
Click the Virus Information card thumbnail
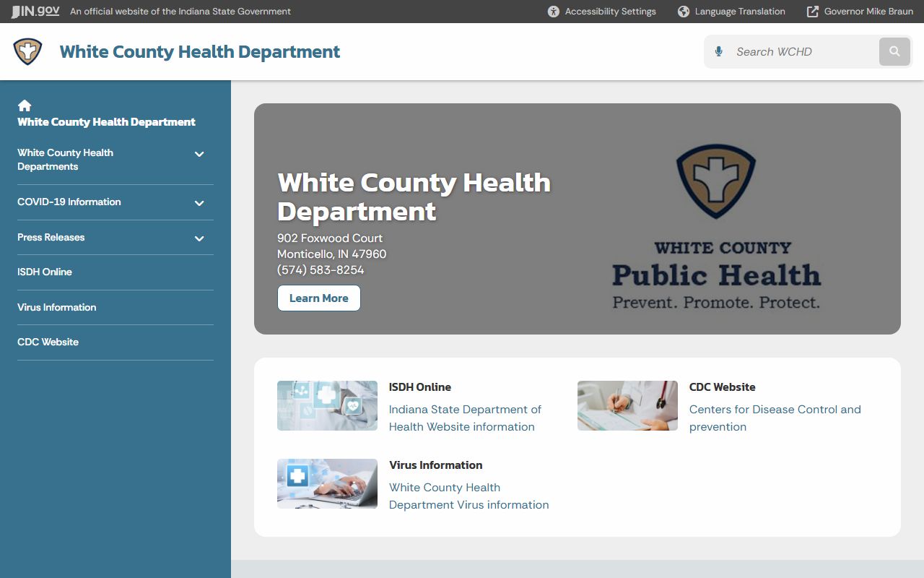(327, 483)
